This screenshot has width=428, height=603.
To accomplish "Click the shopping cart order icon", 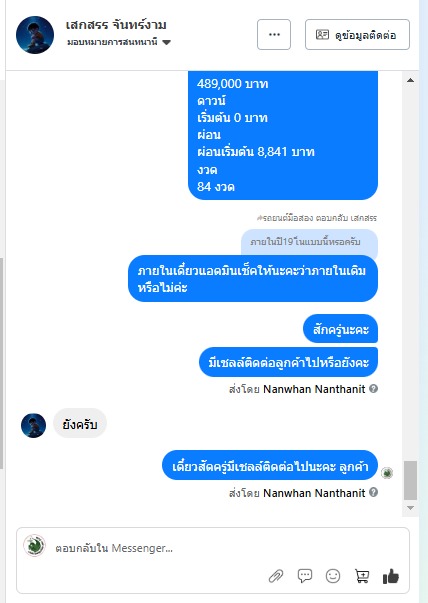I will tap(361, 576).
